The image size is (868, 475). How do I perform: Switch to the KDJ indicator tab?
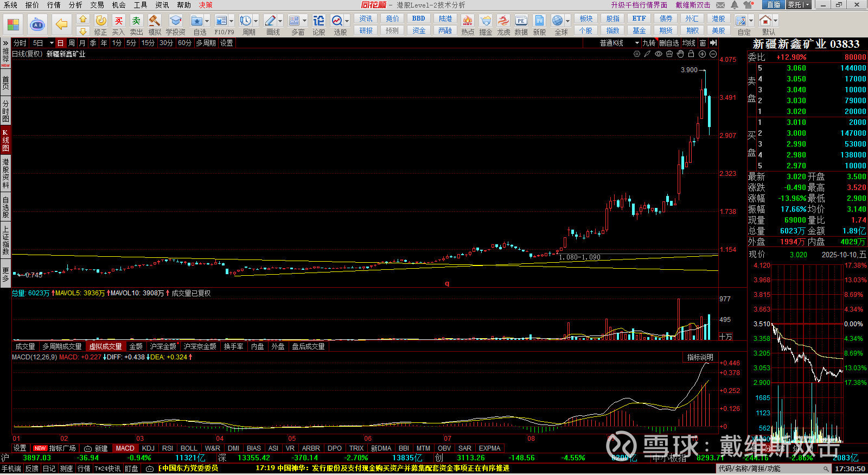pyautogui.click(x=148, y=448)
